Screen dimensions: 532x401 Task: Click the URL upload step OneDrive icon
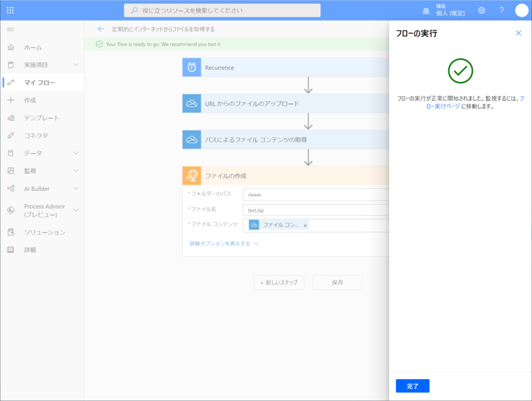192,104
